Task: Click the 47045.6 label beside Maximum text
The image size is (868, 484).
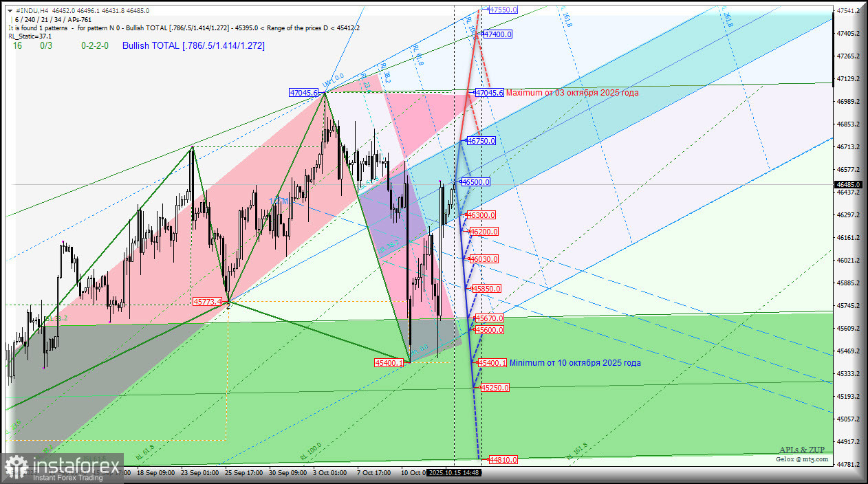Action: [x=489, y=92]
